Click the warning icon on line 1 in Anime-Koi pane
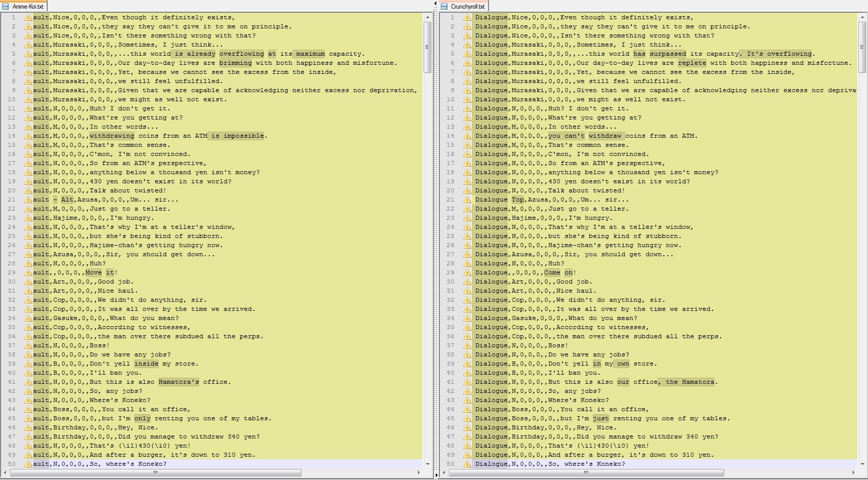 tap(28, 17)
